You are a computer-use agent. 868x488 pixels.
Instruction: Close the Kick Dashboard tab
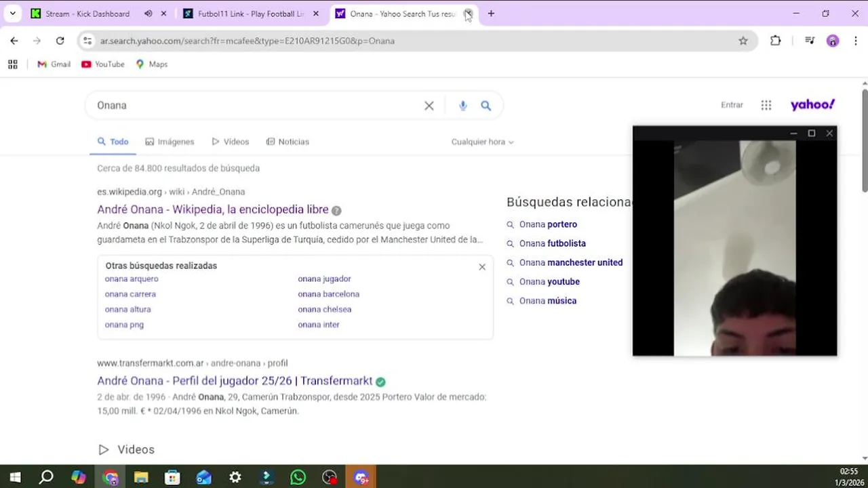pos(163,14)
